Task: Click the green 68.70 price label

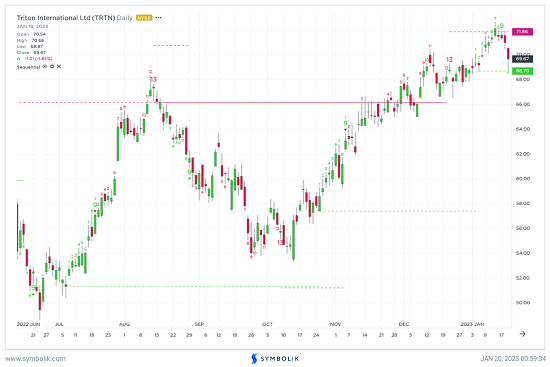Action: pyautogui.click(x=522, y=71)
